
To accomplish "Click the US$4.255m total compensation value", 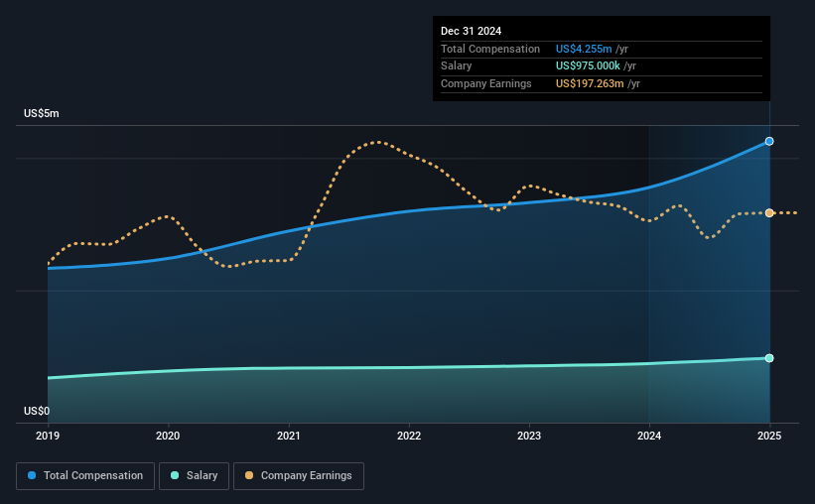I will pyautogui.click(x=584, y=49).
